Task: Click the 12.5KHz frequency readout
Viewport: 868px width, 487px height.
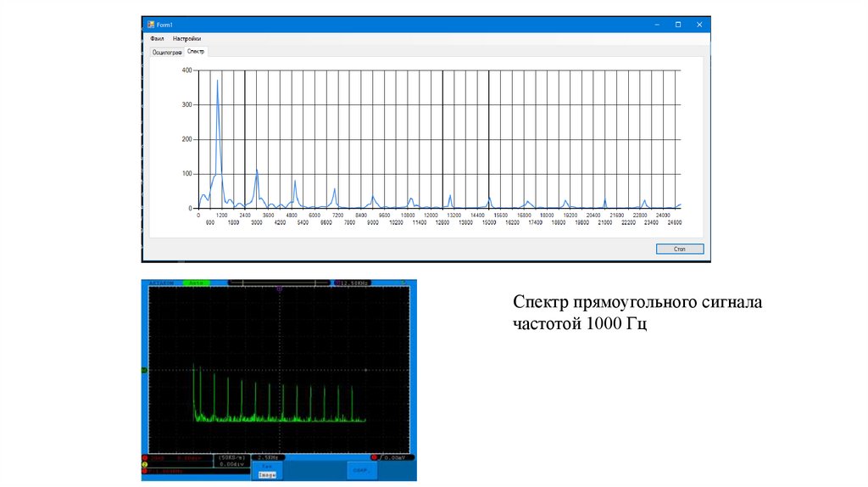Action: 354,282
